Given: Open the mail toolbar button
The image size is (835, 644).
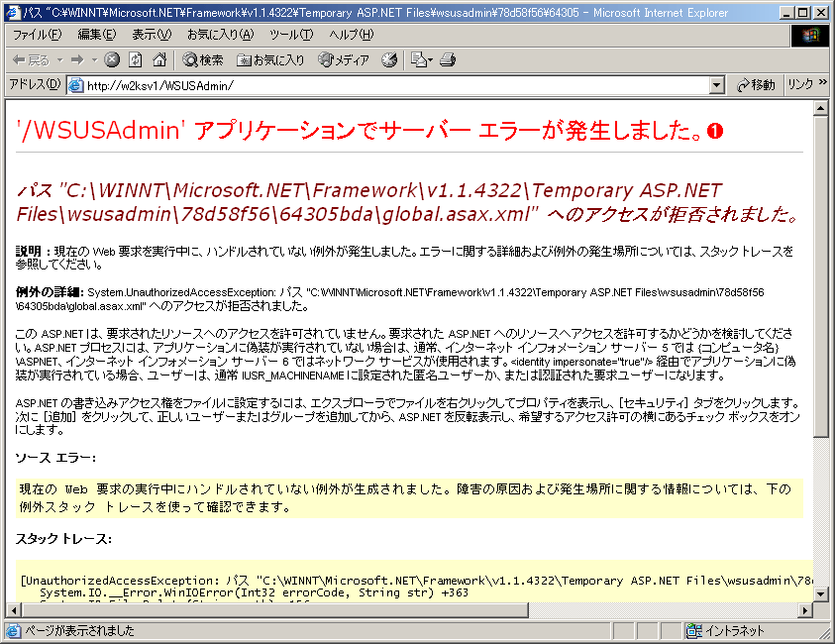Looking at the screenshot, I should click(x=422, y=59).
